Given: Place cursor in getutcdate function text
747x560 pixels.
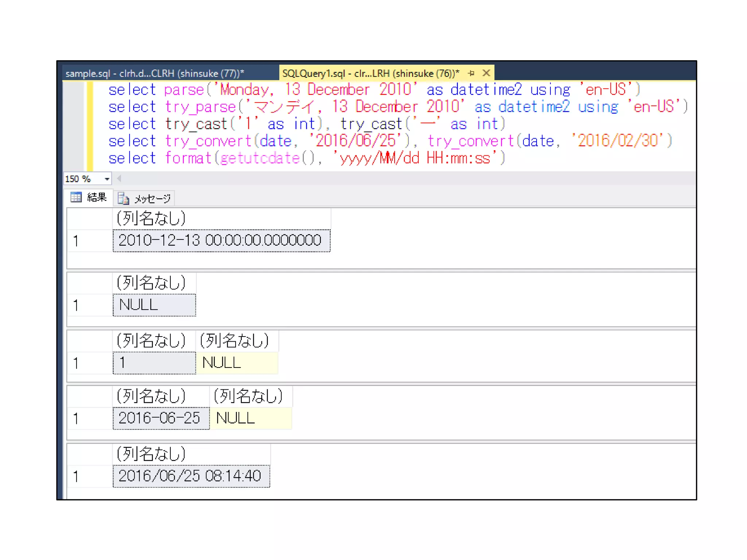Looking at the screenshot, I should coord(260,159).
